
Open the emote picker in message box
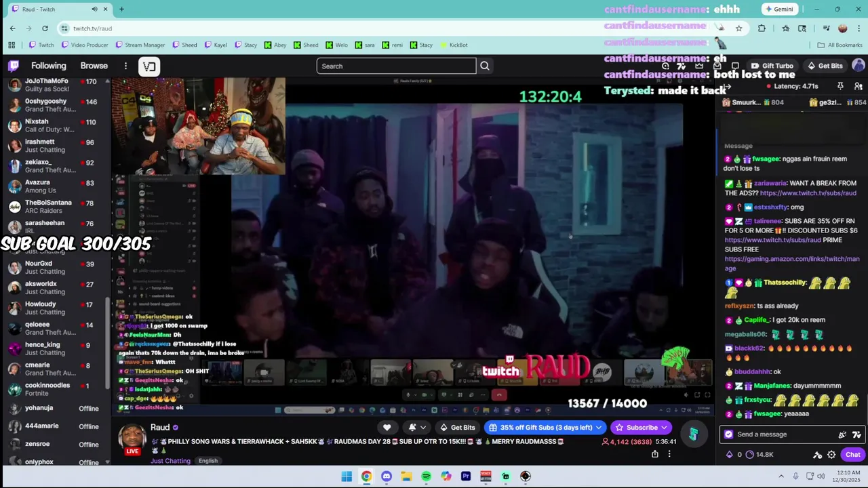pyautogui.click(x=856, y=434)
